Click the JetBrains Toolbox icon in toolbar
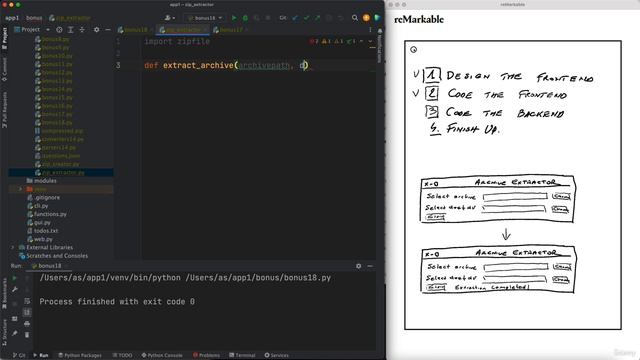 377,18
